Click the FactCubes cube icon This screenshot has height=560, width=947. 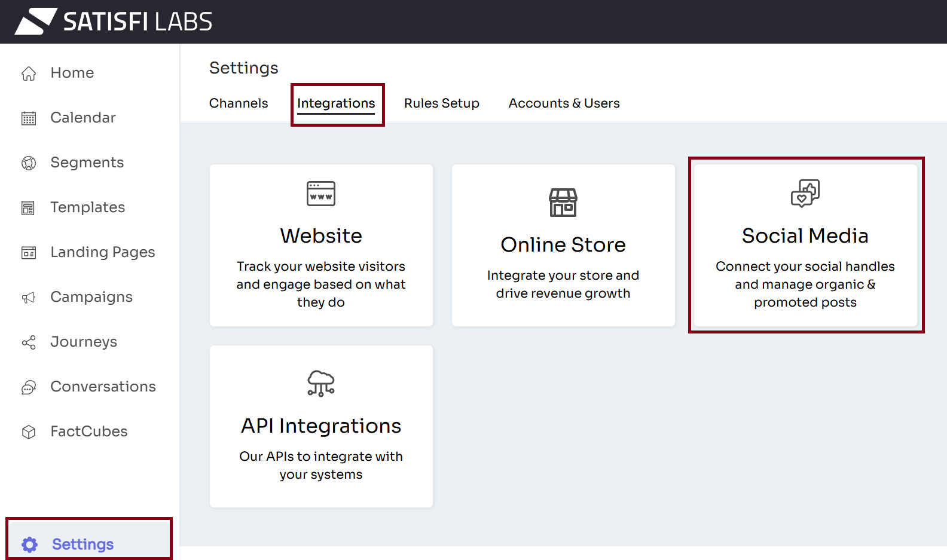click(x=29, y=432)
